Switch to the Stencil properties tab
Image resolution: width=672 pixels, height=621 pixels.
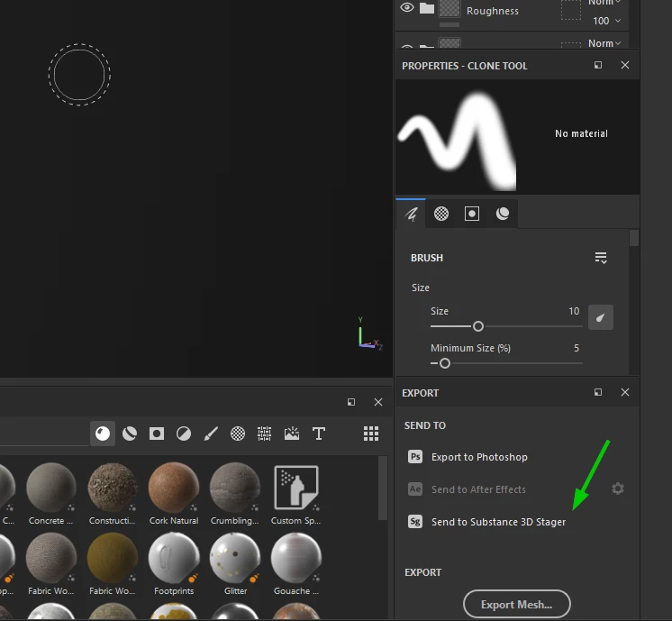(472, 214)
